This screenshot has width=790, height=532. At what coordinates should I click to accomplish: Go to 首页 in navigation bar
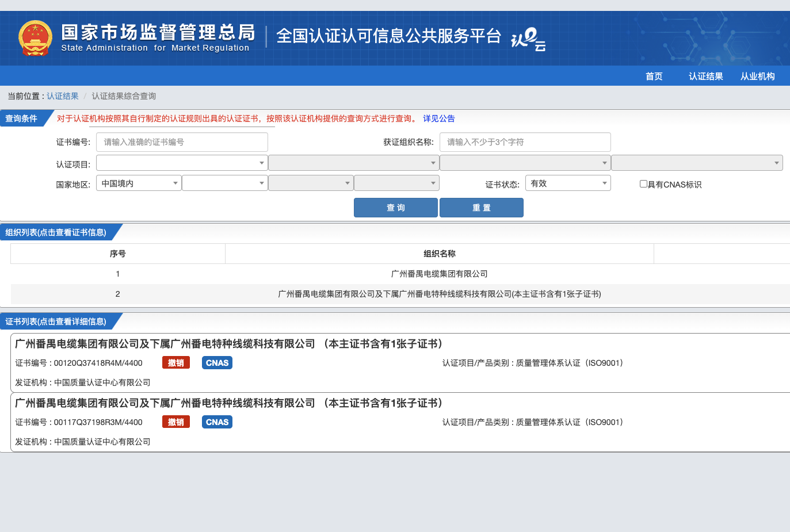click(x=654, y=76)
